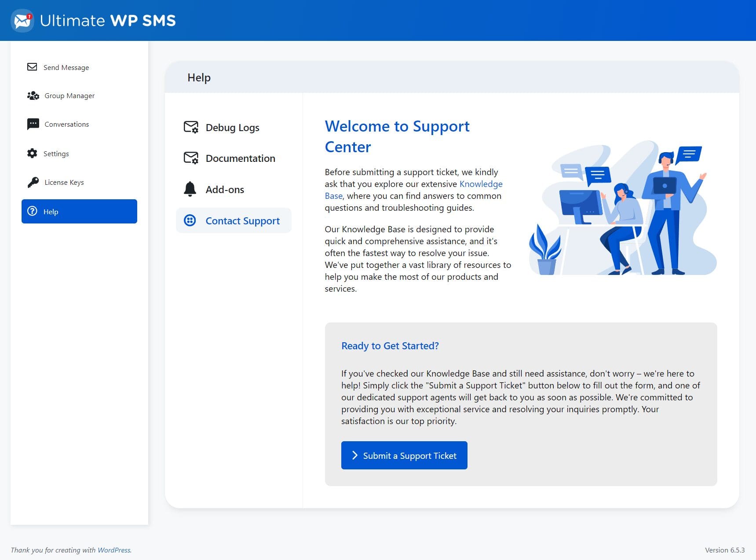Click the Welcome to Support Center heading
The height and width of the screenshot is (560, 756).
pyautogui.click(x=397, y=136)
